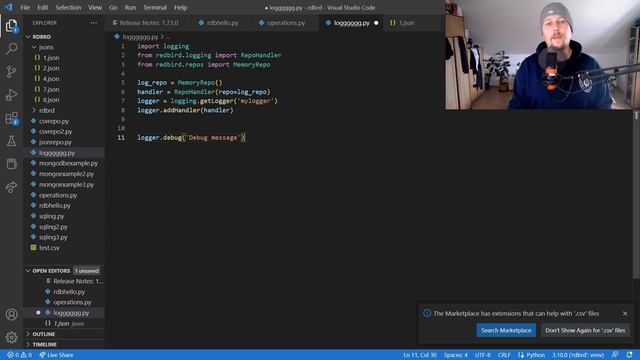Click the editor vertical scrollbar
This screenshot has height=360, width=640.
click(636, 194)
